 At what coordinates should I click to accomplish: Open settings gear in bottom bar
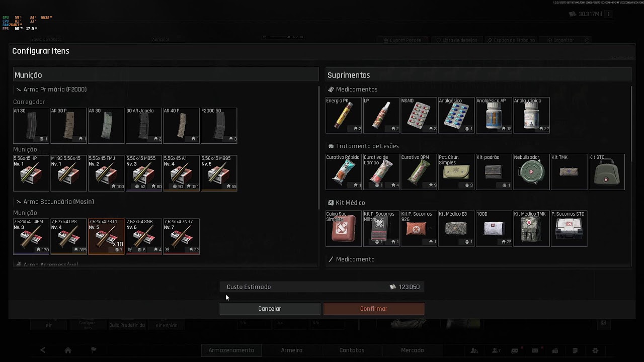[595, 350]
